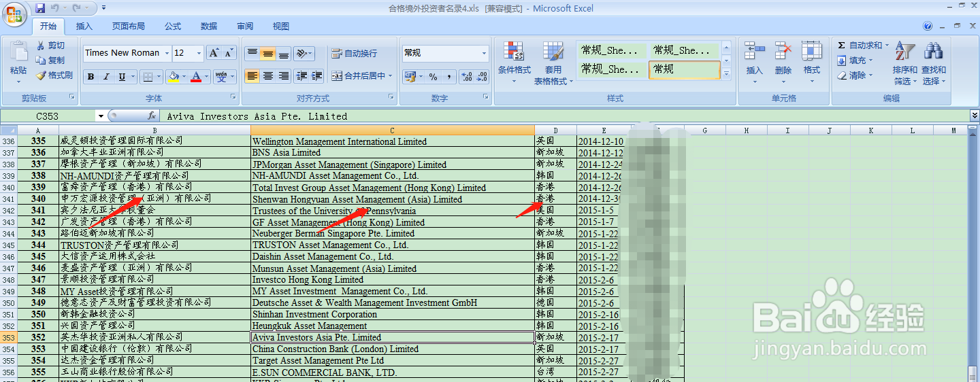Select the highlighted 常规 cell style
Image resolution: width=980 pixels, height=382 pixels.
point(684,70)
